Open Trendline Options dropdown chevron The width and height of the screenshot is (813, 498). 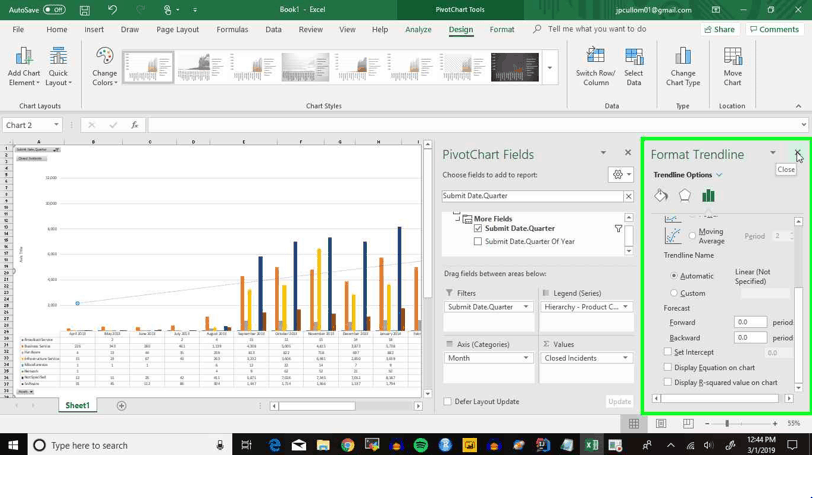coord(719,175)
